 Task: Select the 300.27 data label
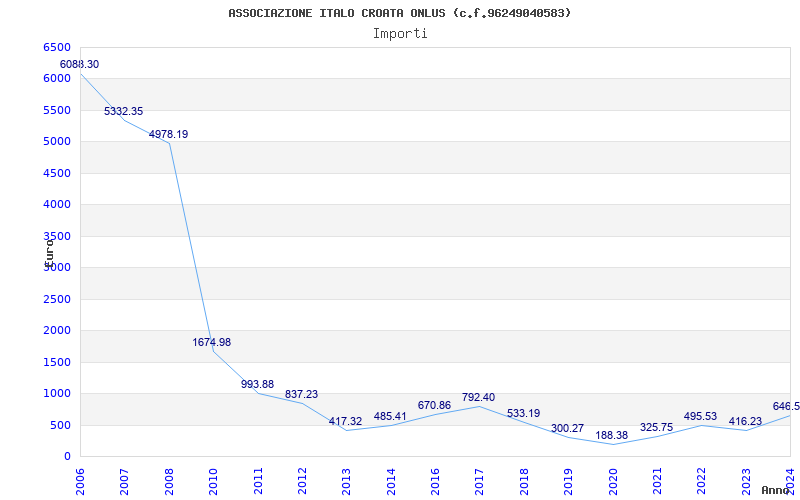567,428
